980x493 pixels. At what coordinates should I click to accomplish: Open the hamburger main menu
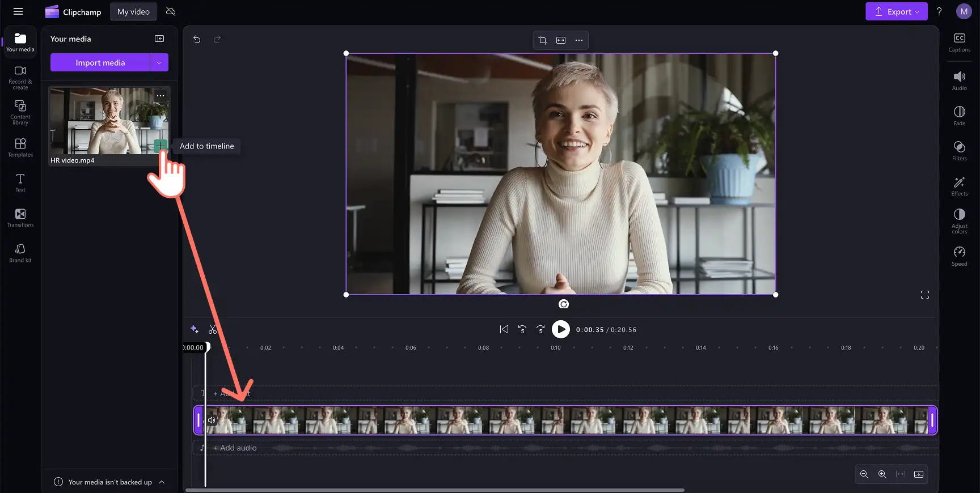pyautogui.click(x=18, y=11)
